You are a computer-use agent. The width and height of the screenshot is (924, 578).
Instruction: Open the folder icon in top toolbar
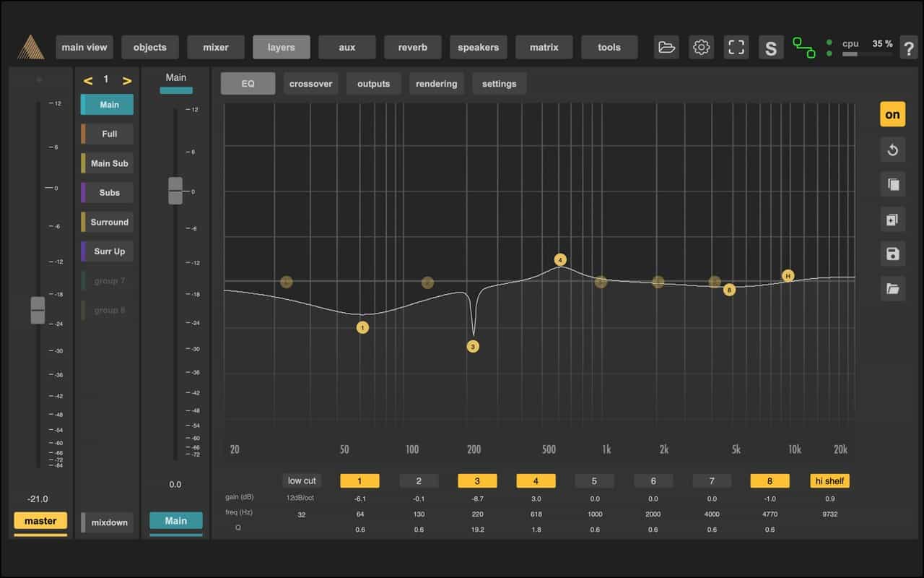click(666, 48)
